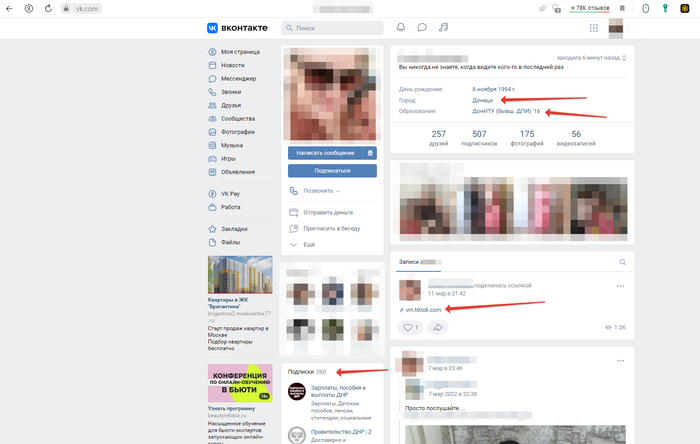Open the three-dot menu on 7 мар post

[620, 361]
